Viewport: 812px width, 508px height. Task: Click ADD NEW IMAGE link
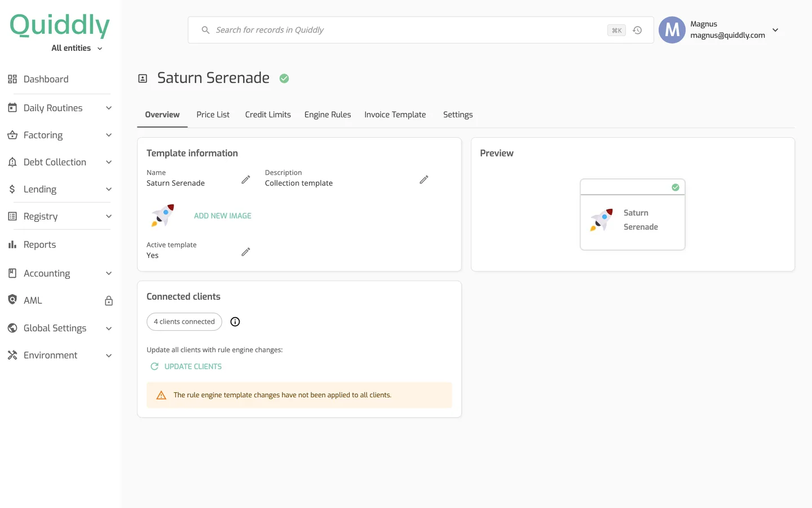point(223,216)
